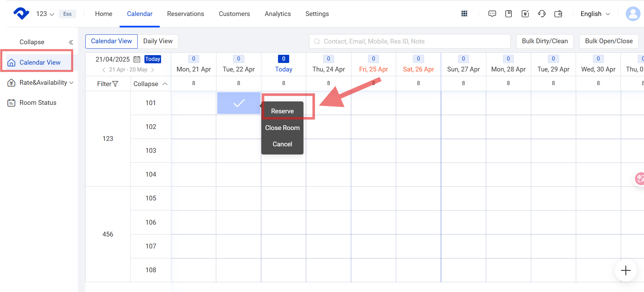The height and width of the screenshot is (292, 644).
Task: Click the bookmark guide icon
Action: point(508,14)
